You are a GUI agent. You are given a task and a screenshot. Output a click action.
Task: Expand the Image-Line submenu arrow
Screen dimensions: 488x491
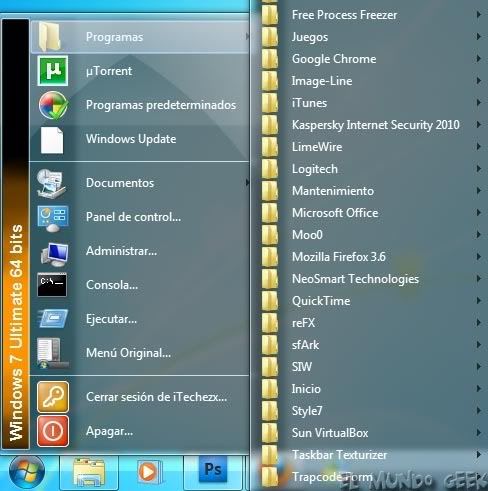[479, 80]
